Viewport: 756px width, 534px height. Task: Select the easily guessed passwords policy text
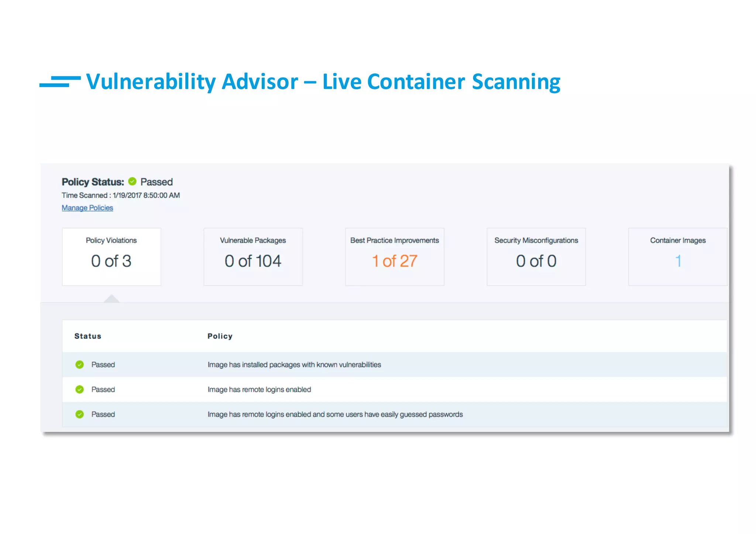click(x=335, y=414)
